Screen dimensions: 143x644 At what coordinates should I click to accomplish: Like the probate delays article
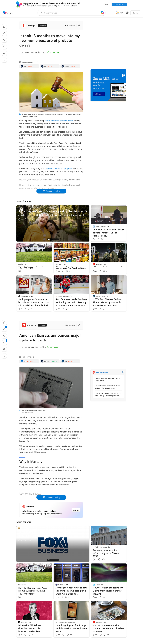[4, 33]
